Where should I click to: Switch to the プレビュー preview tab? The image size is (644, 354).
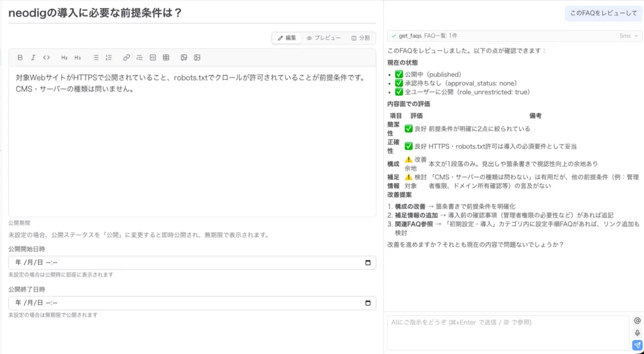324,38
